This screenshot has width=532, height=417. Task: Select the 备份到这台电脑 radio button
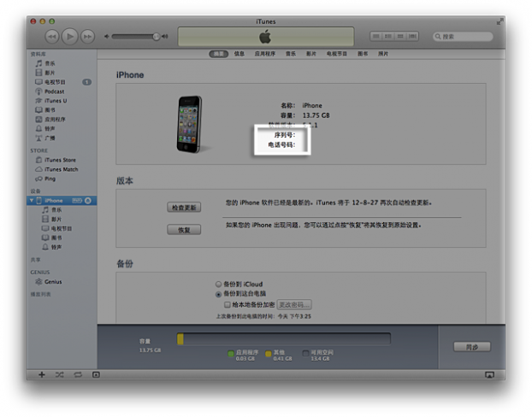coord(218,294)
